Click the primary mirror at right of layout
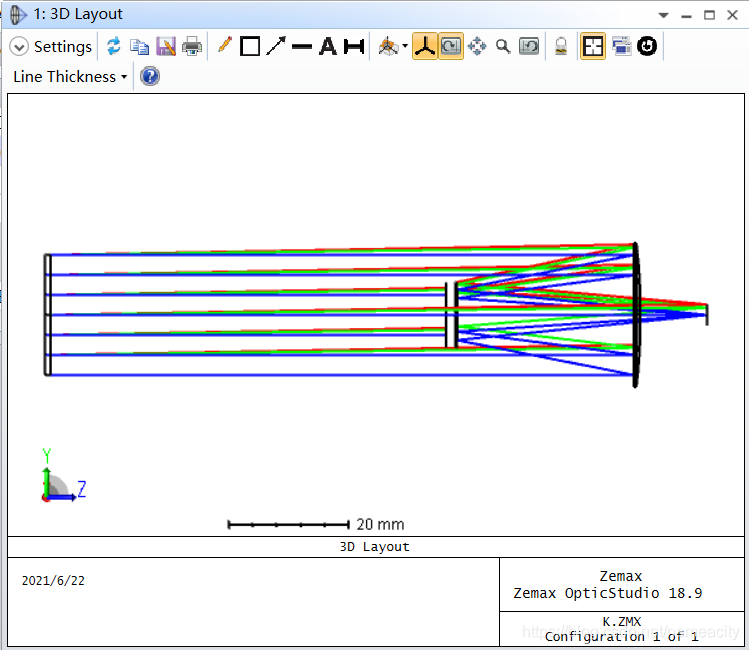The image size is (749, 650). point(636,315)
